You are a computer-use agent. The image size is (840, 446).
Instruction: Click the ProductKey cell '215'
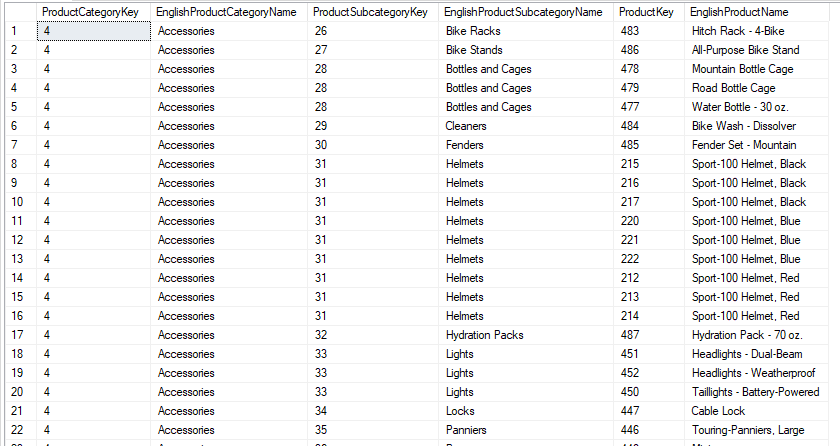[x=649, y=164]
